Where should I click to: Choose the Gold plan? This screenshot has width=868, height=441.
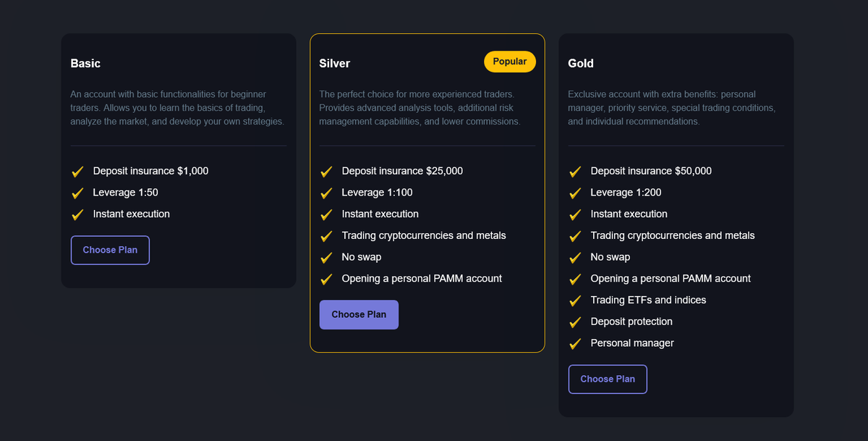pos(608,379)
